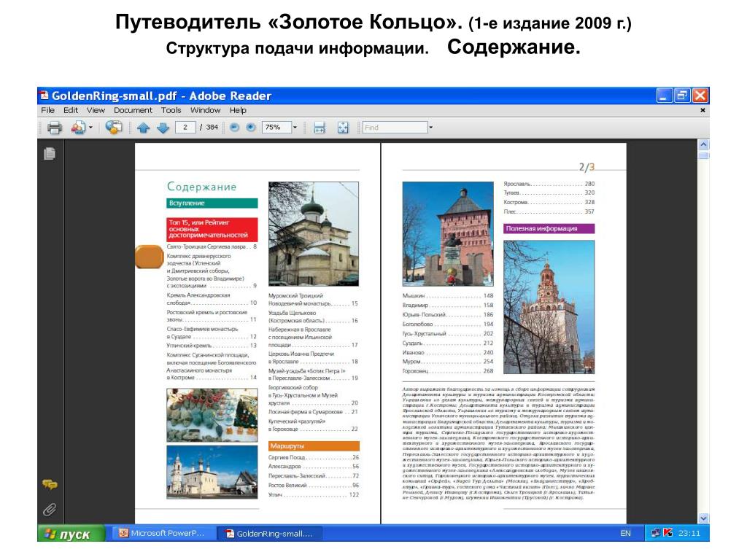Click the EN language indicator
Screen dimensions: 747x560
click(x=625, y=533)
